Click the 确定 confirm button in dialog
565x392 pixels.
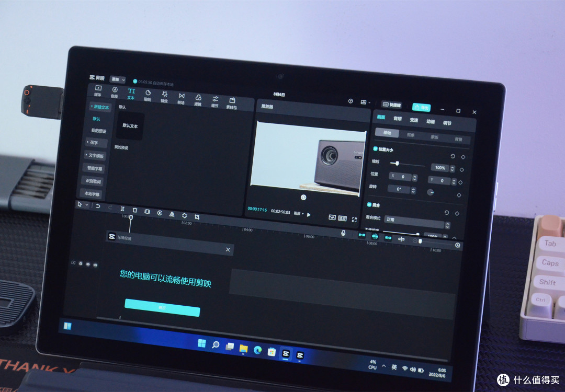[162, 307]
